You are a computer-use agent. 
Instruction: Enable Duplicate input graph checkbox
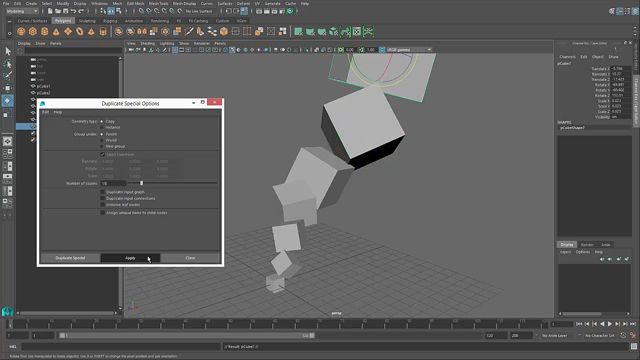(102, 192)
